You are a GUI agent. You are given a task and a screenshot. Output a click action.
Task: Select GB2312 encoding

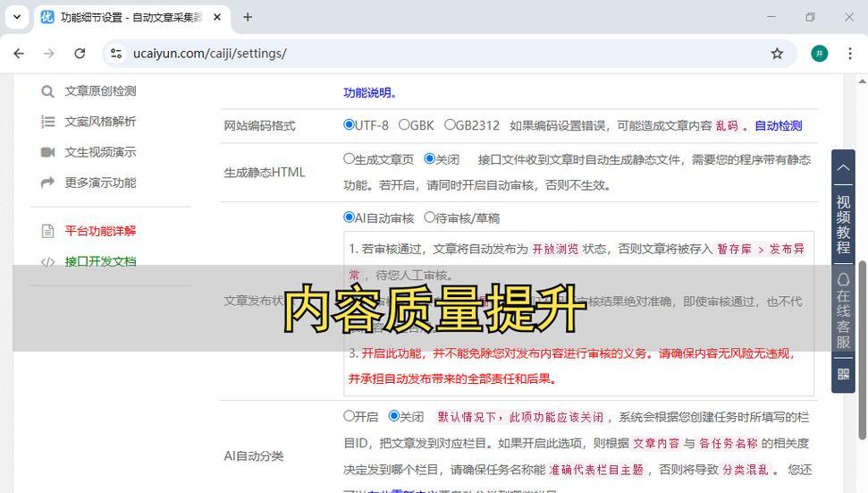(450, 124)
